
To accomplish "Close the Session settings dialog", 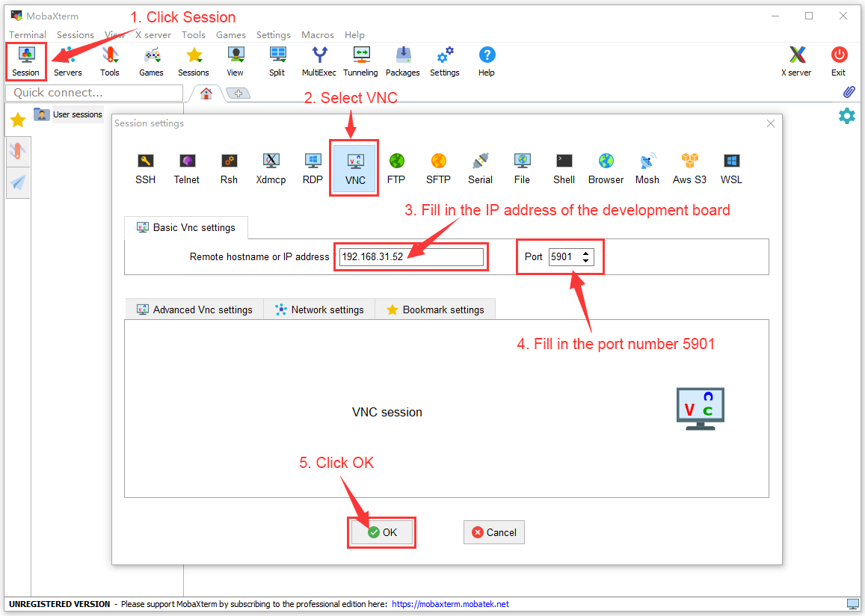I will (x=771, y=123).
